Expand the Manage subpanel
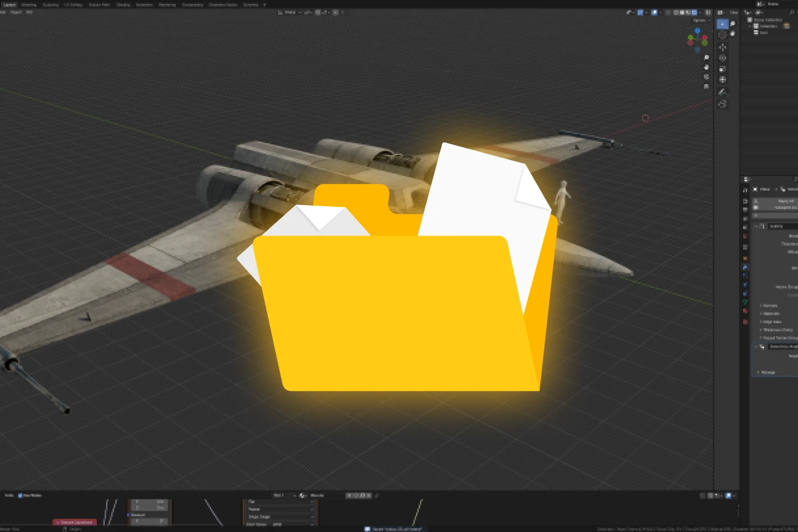798x532 pixels. [x=767, y=372]
